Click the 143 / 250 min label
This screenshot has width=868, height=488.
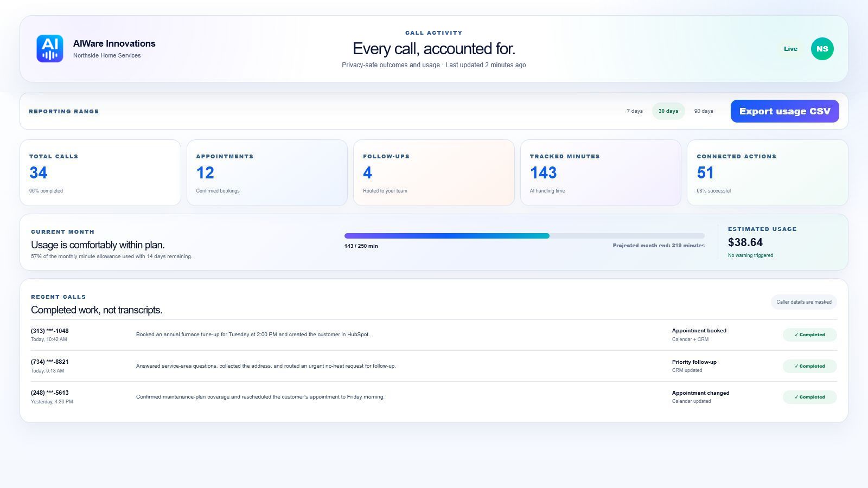click(361, 246)
